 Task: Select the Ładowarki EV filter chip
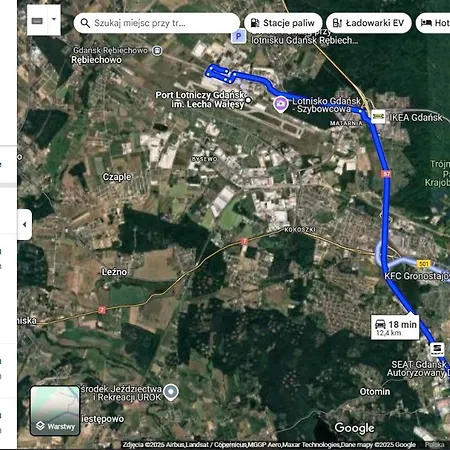369,23
